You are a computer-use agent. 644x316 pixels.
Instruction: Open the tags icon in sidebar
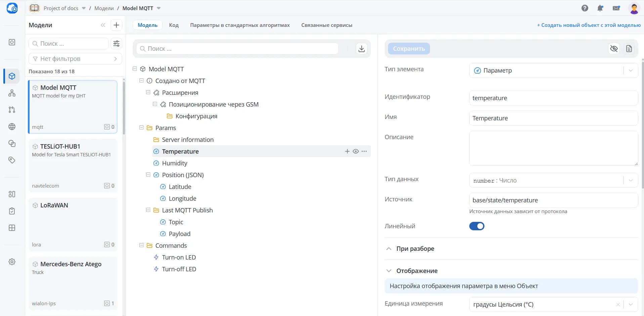coord(12,160)
